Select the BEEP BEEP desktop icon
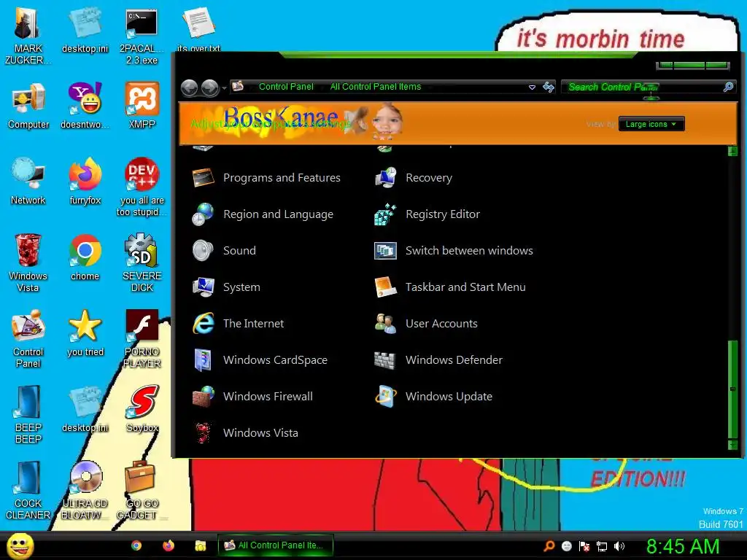The width and height of the screenshot is (747, 560). point(28,414)
